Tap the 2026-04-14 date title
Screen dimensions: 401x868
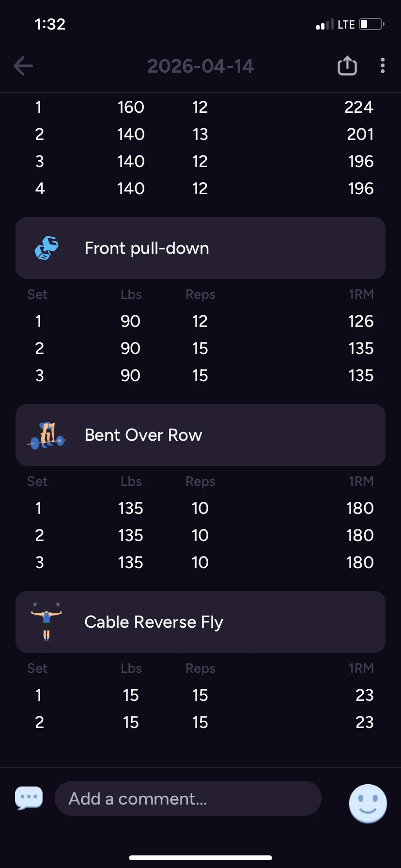200,66
